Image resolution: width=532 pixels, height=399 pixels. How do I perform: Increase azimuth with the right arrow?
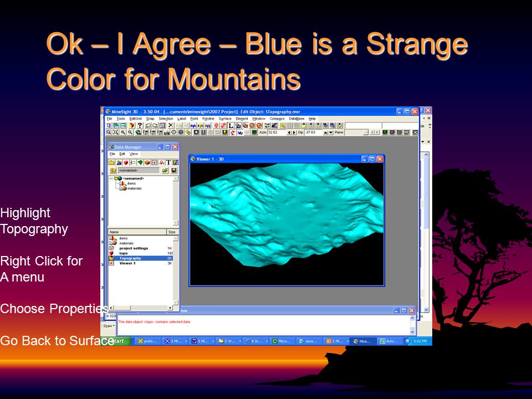click(x=294, y=132)
